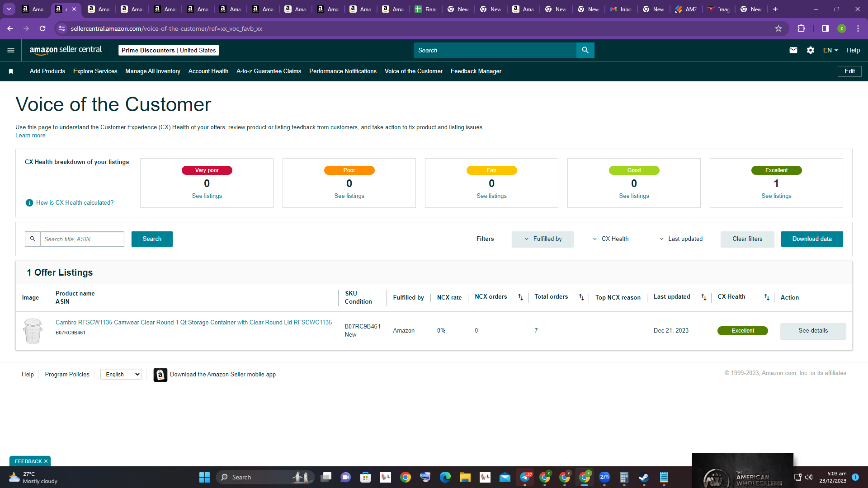Open the English language select in footer
The width and height of the screenshot is (868, 488).
coord(121,375)
